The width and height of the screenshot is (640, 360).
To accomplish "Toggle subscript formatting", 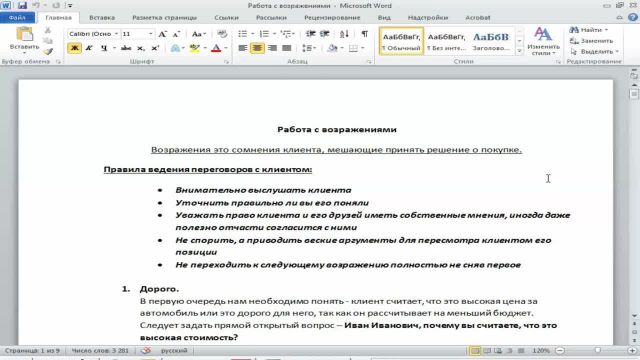I will coord(141,48).
